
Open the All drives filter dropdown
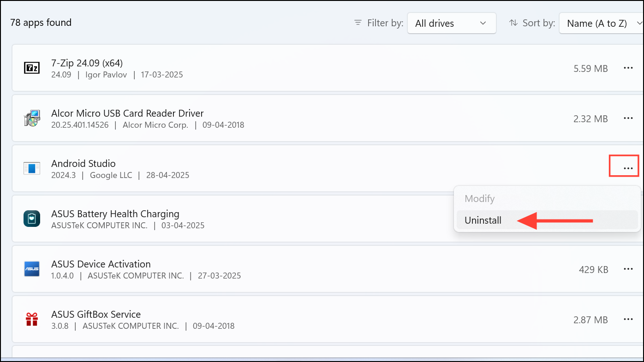tap(452, 23)
